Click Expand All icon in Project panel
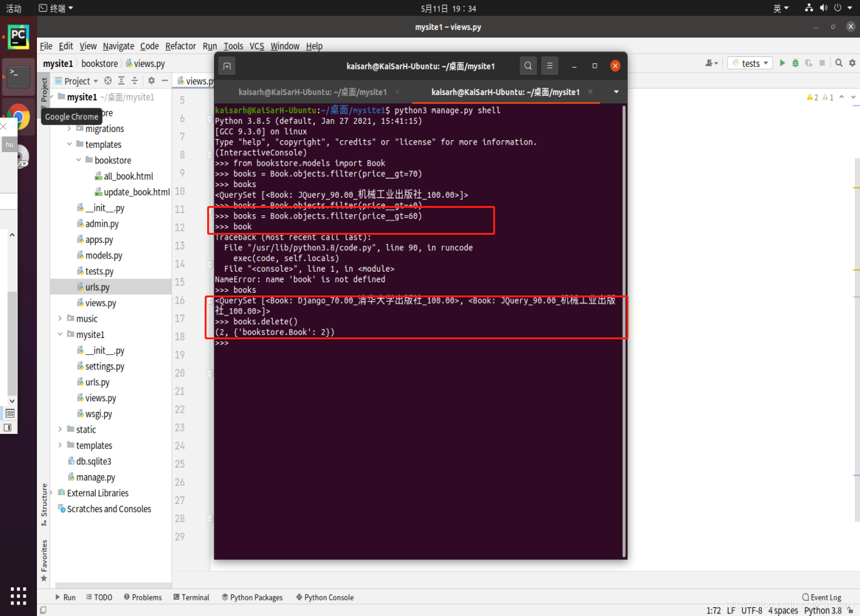Screen dimensions: 860x616 tap(121, 81)
